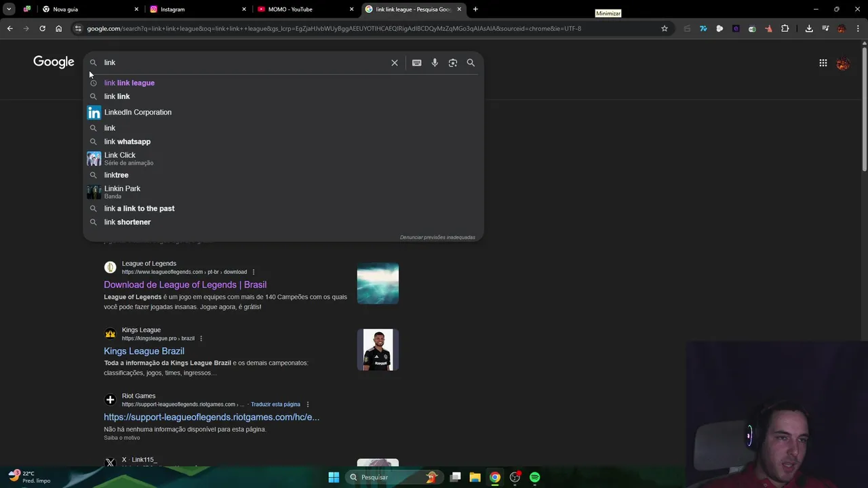Select suggestion 'link a link to the past'

tap(283, 209)
